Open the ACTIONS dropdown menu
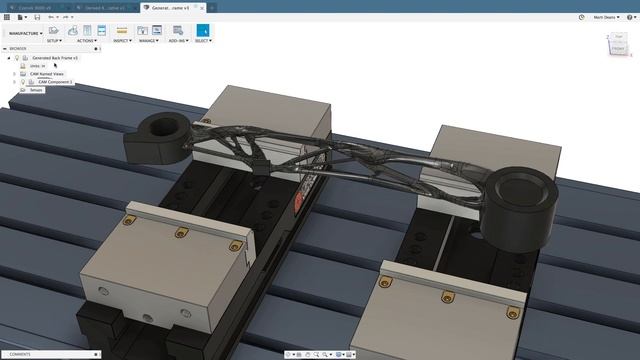The image size is (640, 360). 87,41
